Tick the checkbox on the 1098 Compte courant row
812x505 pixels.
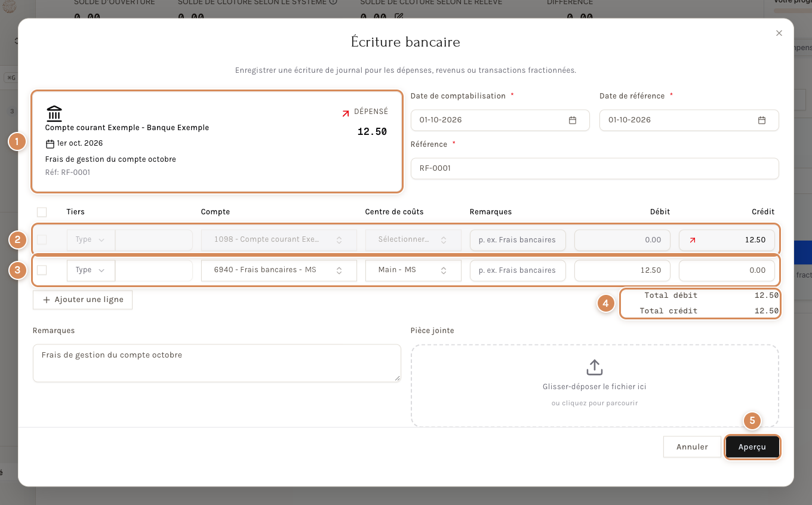coord(42,239)
